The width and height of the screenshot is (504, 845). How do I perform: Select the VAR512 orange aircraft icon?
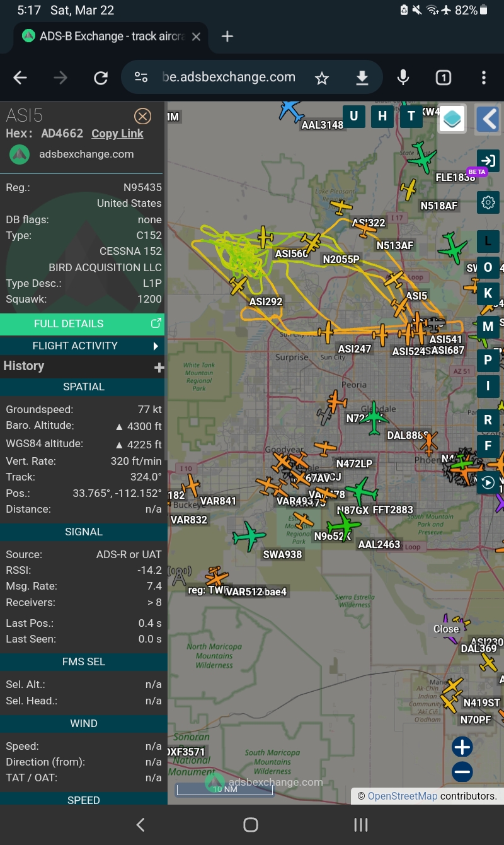pyautogui.click(x=217, y=576)
